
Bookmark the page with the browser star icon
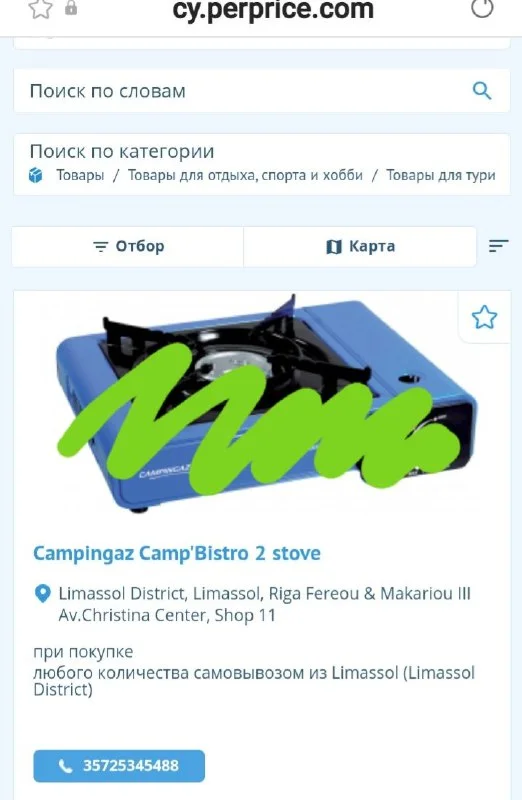coord(40,9)
